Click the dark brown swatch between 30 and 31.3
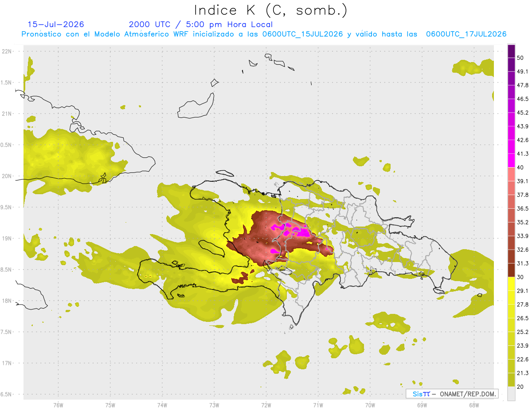The width and height of the screenshot is (532, 411). [511, 270]
